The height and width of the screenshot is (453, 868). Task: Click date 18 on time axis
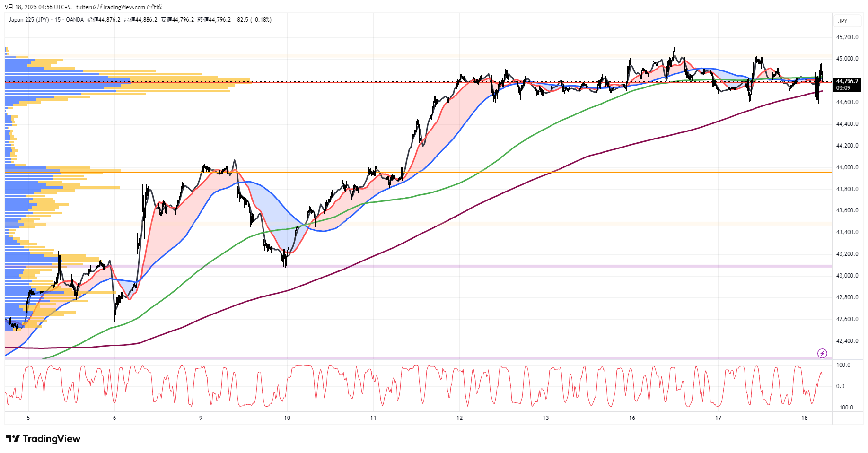point(805,418)
